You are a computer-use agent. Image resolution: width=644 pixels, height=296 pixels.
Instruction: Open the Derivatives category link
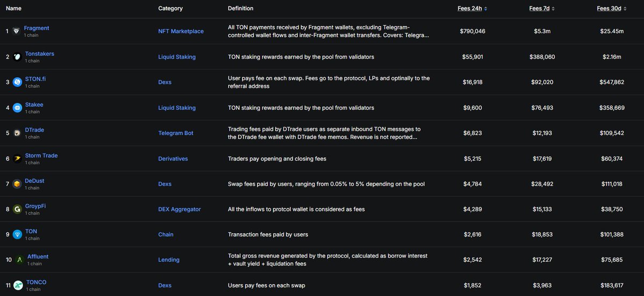(173, 159)
